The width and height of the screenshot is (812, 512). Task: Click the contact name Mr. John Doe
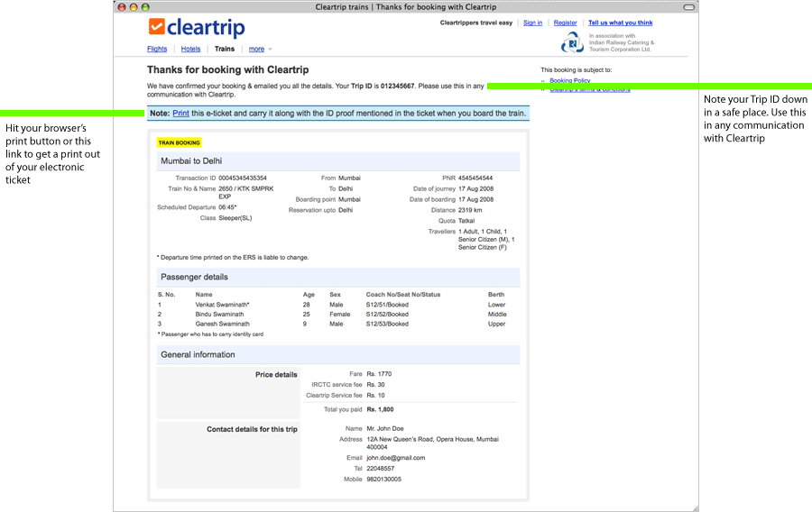[x=384, y=429]
